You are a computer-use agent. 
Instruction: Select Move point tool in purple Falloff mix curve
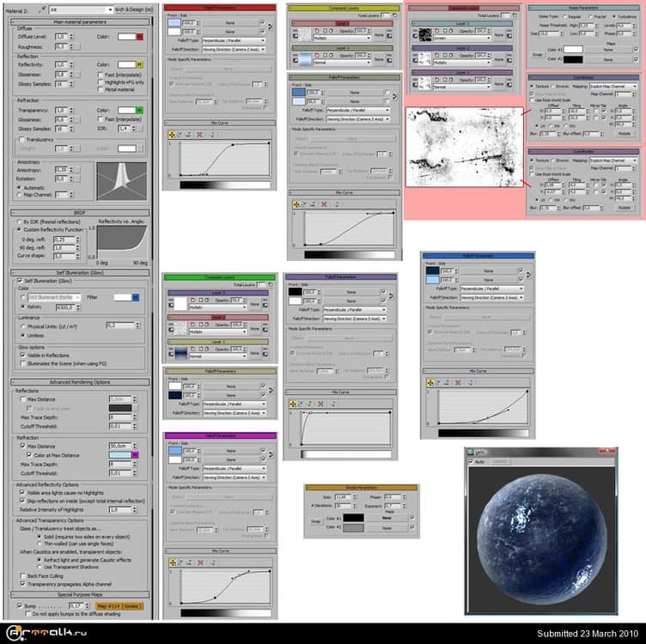click(293, 404)
